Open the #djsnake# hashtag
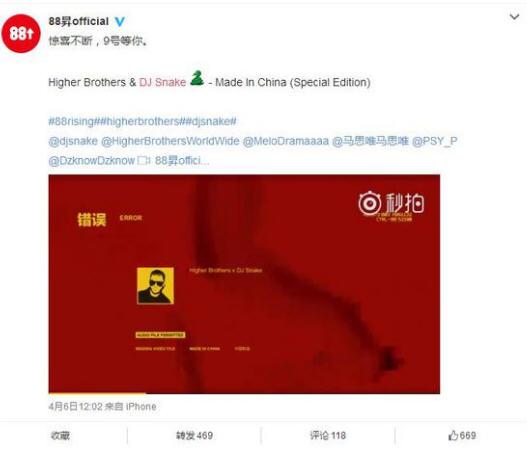 tap(211, 121)
